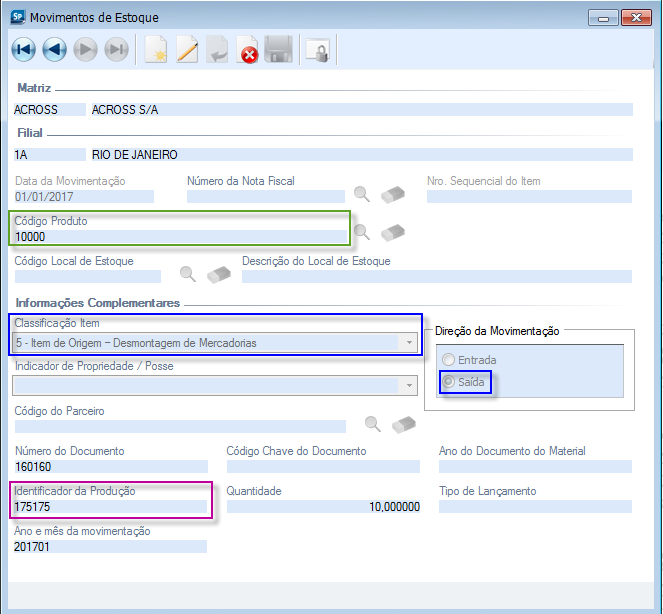The height and width of the screenshot is (614, 663).
Task: Select Entrada radio button
Action: (448, 360)
